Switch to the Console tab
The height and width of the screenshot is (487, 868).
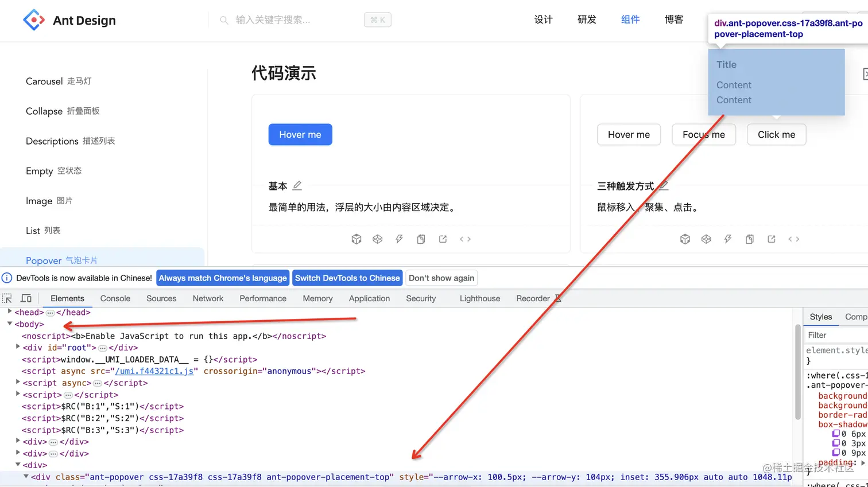click(115, 298)
